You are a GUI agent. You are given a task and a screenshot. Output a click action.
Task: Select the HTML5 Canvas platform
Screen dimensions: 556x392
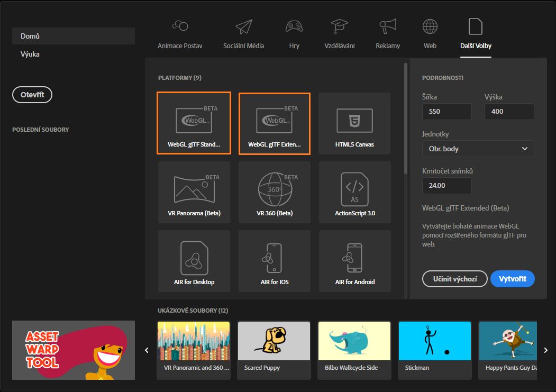[354, 123]
